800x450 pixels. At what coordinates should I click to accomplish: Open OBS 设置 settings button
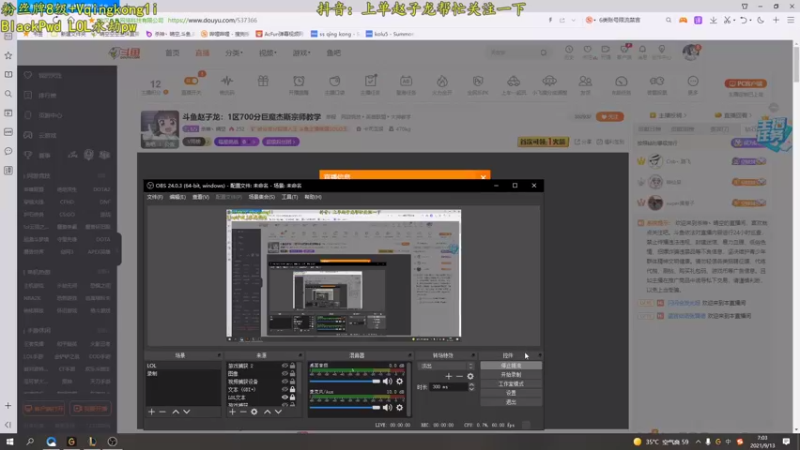pyautogui.click(x=511, y=393)
